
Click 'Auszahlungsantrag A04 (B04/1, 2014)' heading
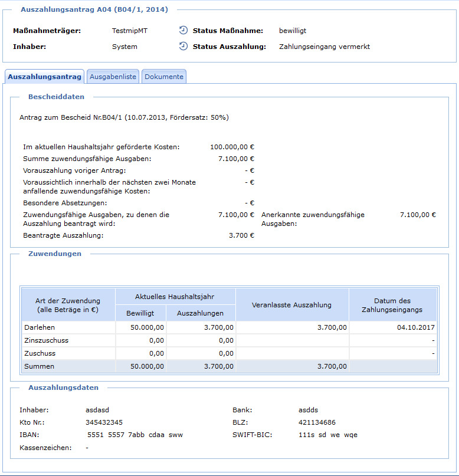tap(94, 9)
